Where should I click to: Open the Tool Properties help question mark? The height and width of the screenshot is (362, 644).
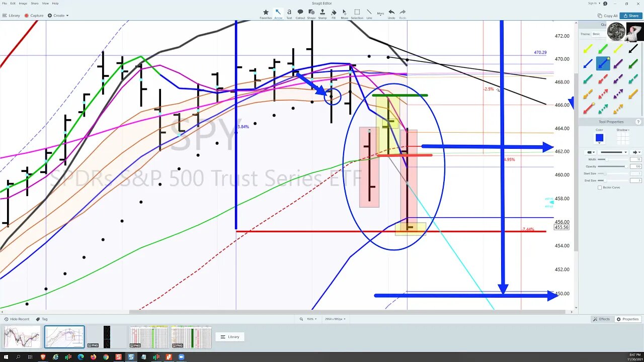[x=638, y=122]
